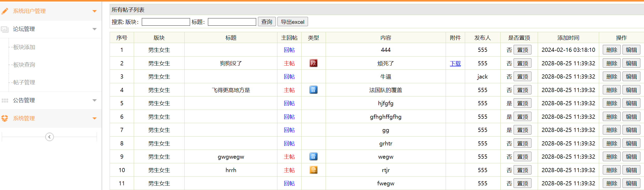Click 置顶 for the gg reply

pyautogui.click(x=522, y=130)
